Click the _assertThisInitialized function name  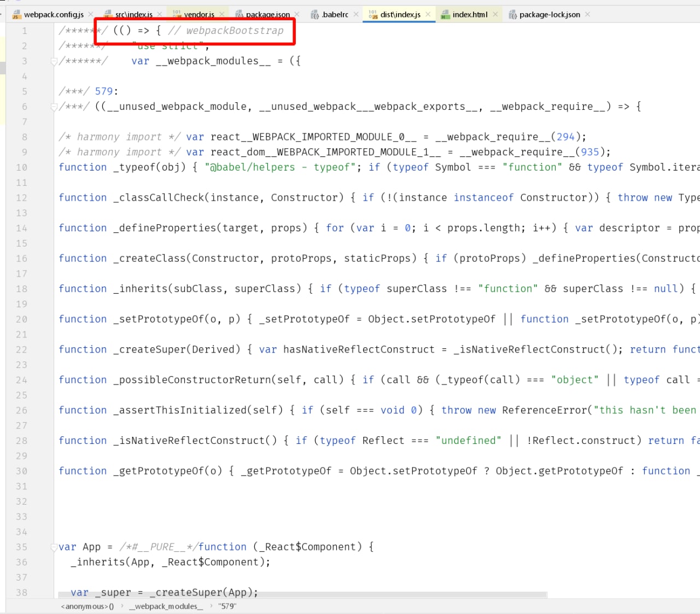coord(180,410)
